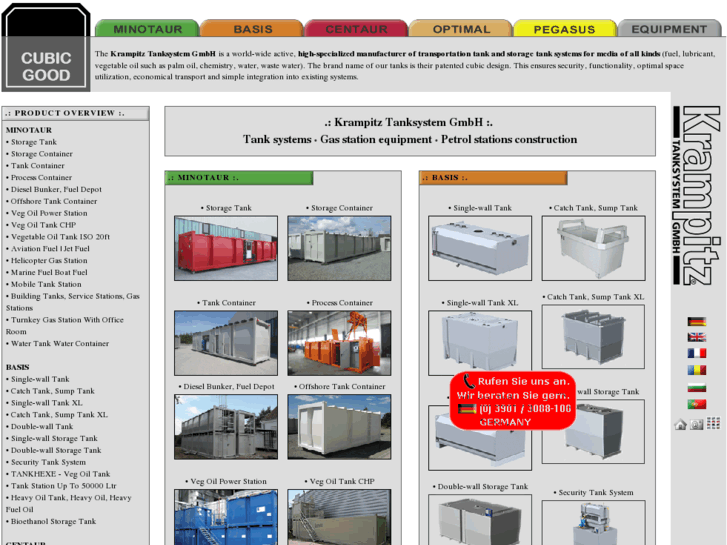The image size is (727, 545).
Task: Select the British flag for English
Action: pyautogui.click(x=696, y=337)
